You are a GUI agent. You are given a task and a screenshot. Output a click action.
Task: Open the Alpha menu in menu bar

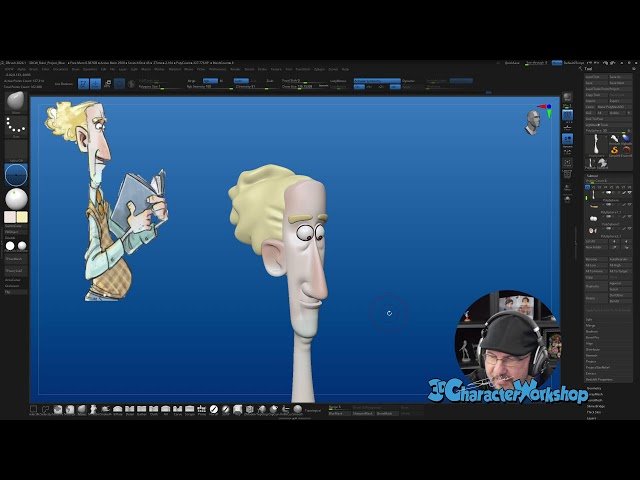[22, 69]
